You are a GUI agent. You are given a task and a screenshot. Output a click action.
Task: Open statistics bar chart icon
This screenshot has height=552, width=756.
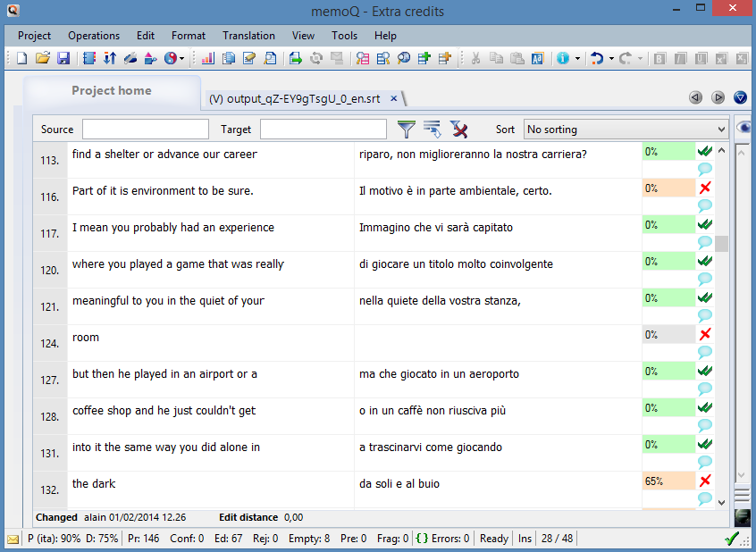point(208,58)
